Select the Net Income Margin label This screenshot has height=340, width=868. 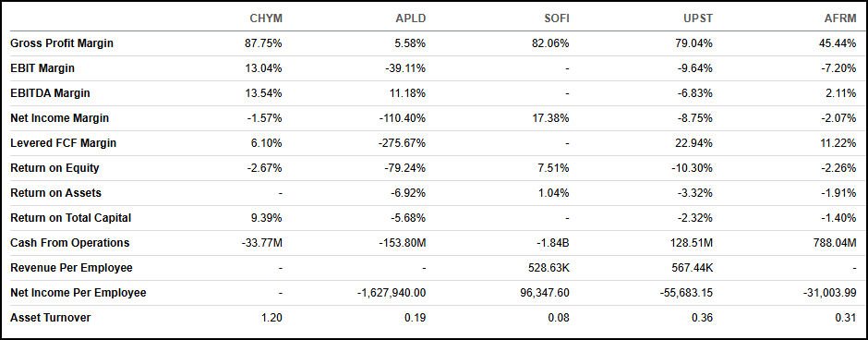(x=60, y=118)
